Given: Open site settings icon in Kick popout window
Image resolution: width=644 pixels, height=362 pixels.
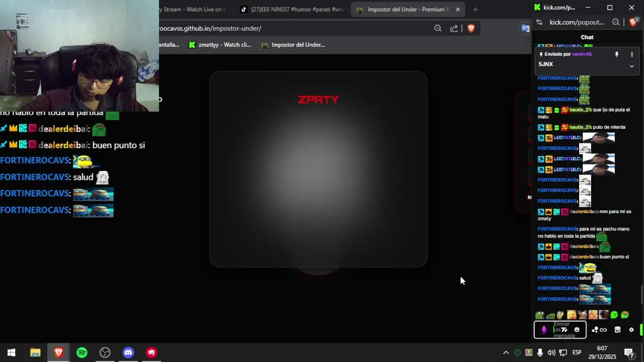Looking at the screenshot, I should (539, 22).
